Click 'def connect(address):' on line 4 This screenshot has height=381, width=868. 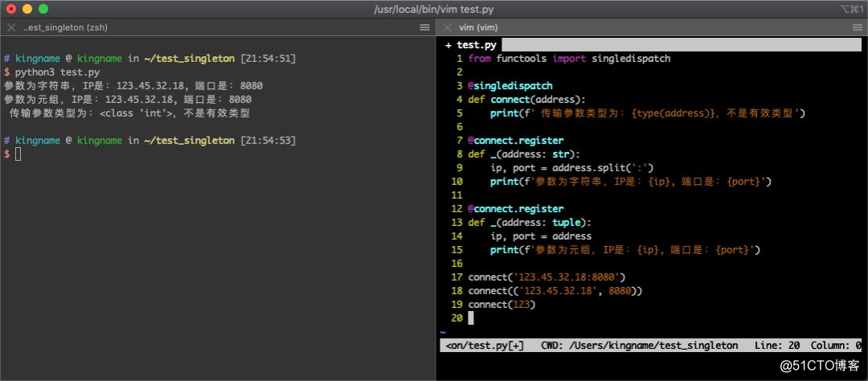point(526,100)
